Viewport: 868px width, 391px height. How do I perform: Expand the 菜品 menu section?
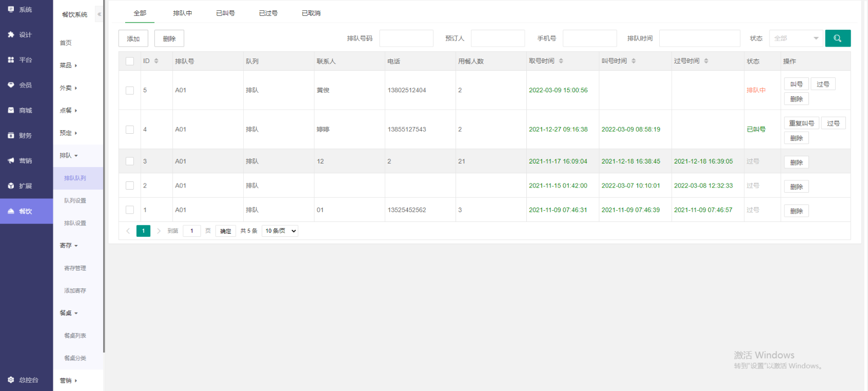click(68, 66)
